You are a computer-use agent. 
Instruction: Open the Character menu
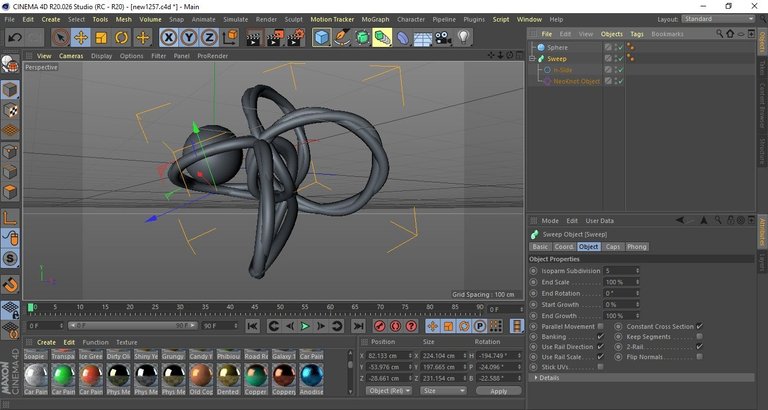tap(410, 20)
